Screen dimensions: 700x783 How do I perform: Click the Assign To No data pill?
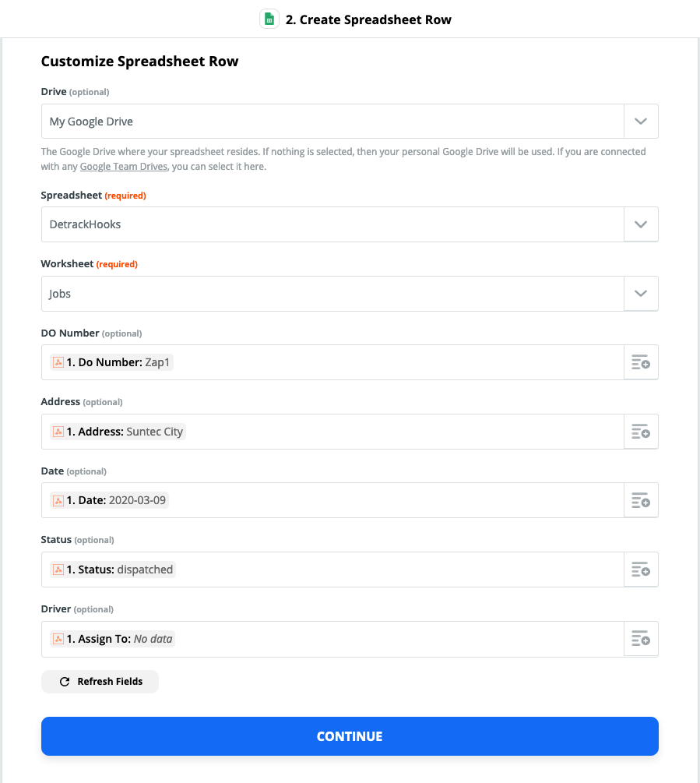pos(112,639)
